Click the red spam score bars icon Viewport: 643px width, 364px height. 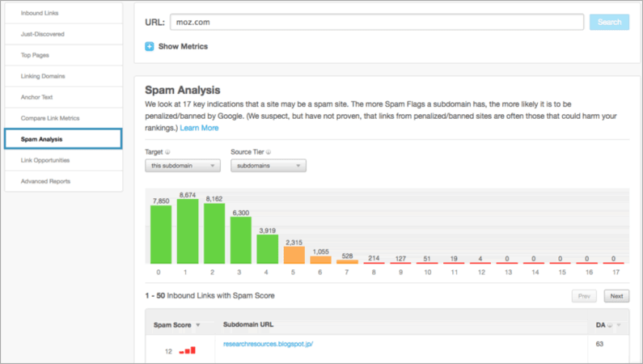(x=188, y=350)
